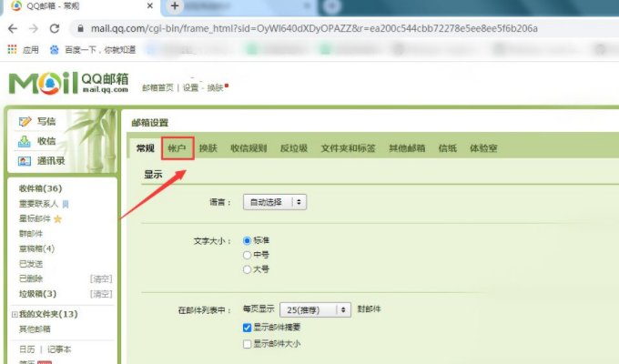
Task: Click the 写信 compose icon
Action: click(x=25, y=121)
